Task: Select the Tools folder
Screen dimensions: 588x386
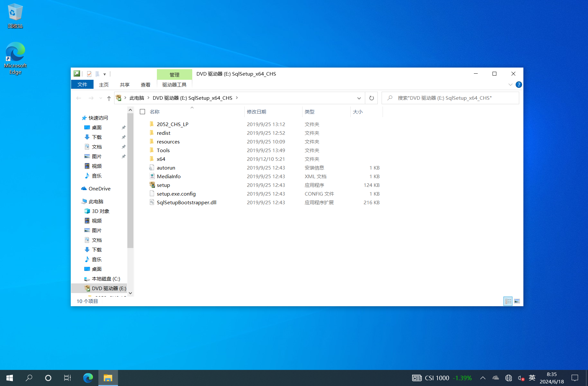Action: pos(163,150)
